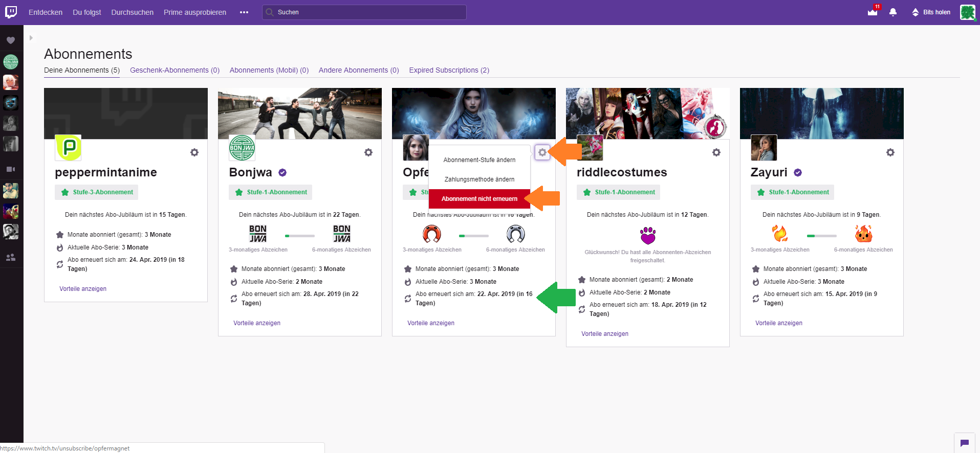This screenshot has width=980, height=453.
Task: Open the chat whispers icon
Action: [x=965, y=443]
